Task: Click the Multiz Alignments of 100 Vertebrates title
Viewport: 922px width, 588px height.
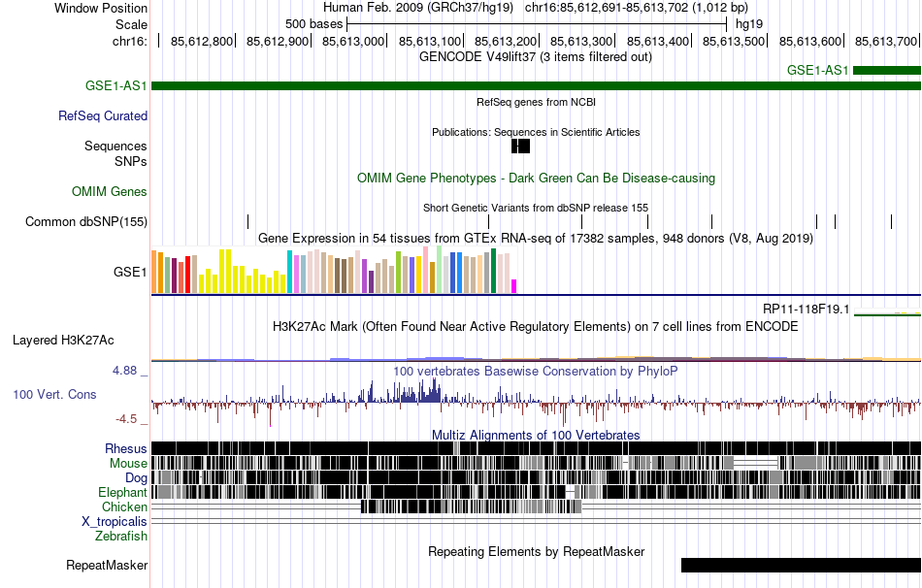Action: pyautogui.click(x=536, y=435)
